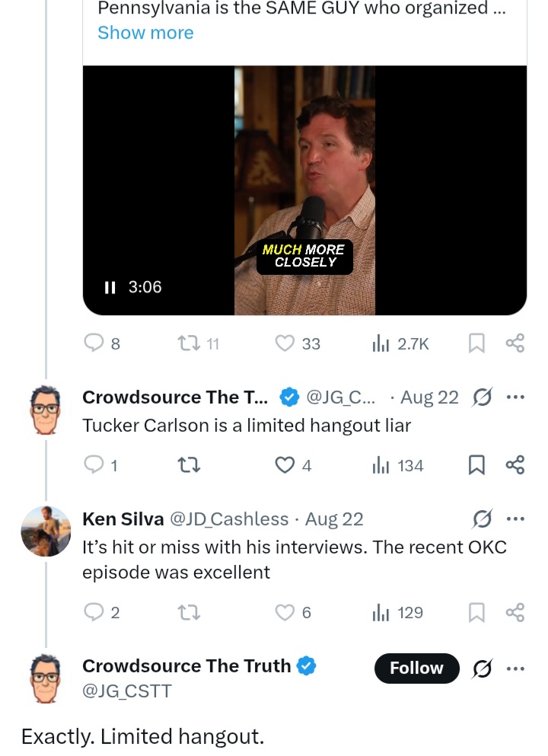Screen dimensions: 548x756
Task: Open more options on main post
Action: click(515, 668)
